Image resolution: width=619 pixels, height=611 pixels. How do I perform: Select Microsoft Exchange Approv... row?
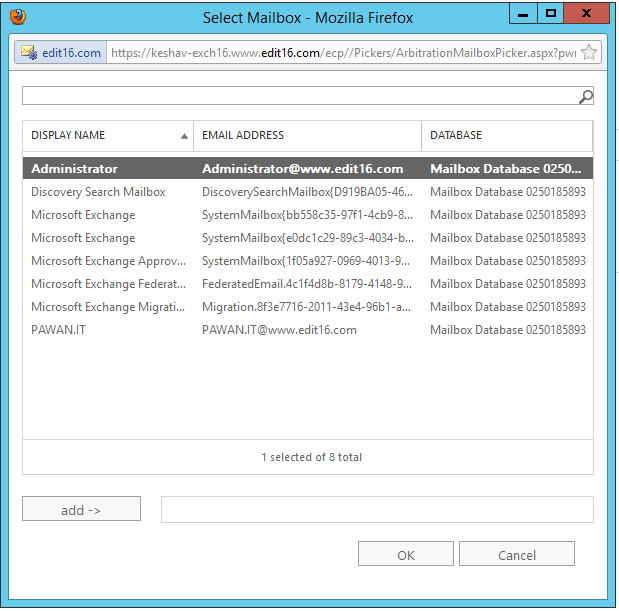click(x=308, y=261)
